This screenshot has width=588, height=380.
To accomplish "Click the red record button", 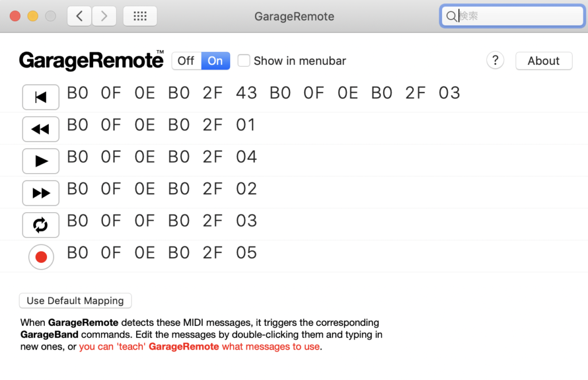I will 41,257.
